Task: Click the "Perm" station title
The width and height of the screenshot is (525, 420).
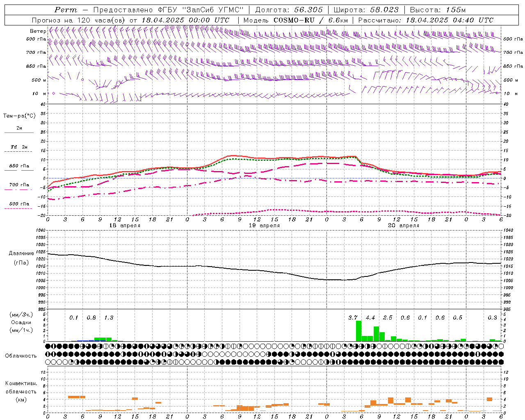Action: point(66,10)
